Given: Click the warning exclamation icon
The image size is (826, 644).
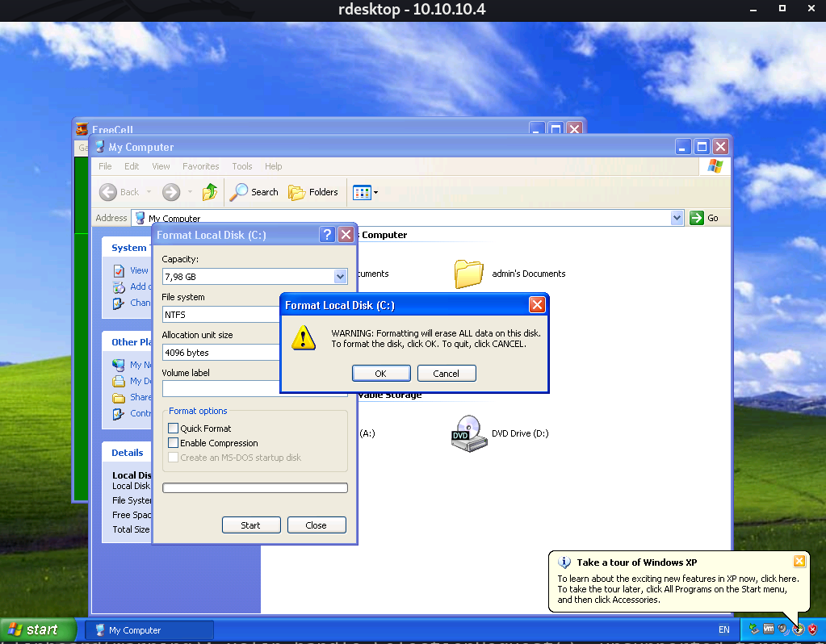Looking at the screenshot, I should point(304,338).
